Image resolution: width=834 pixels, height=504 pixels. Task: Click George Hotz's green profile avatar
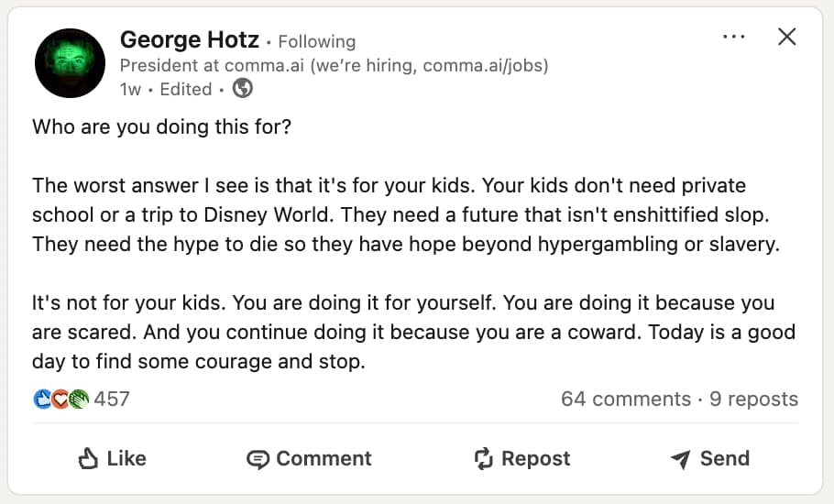pos(70,63)
